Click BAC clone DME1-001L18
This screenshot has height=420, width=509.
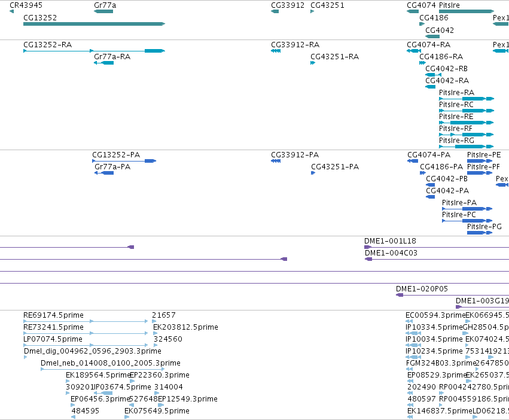[437, 247]
